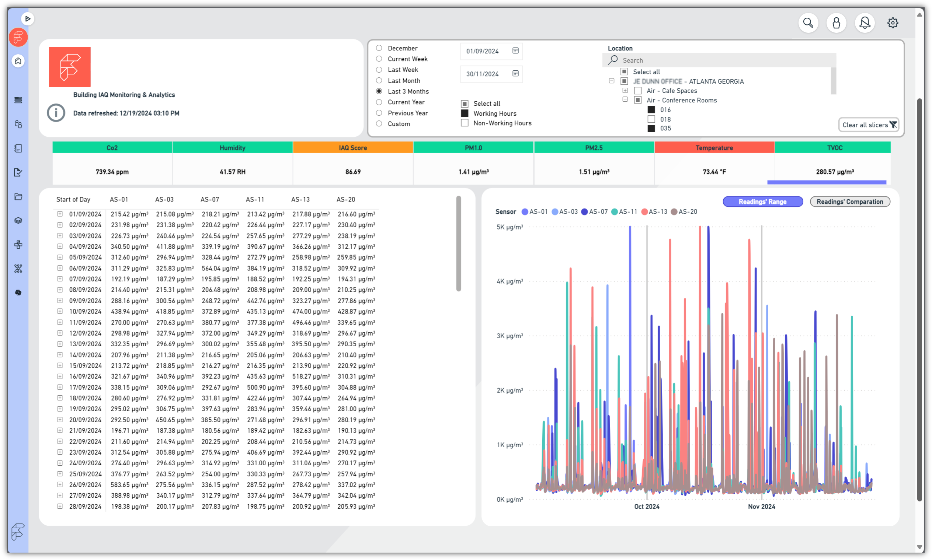Enable the Non-Working Hours checkbox
932x560 pixels.
[x=465, y=123]
